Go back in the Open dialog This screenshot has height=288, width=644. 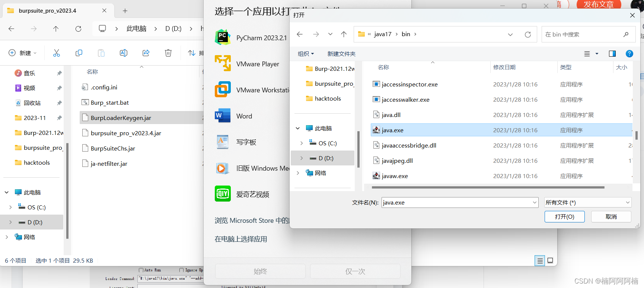click(300, 34)
